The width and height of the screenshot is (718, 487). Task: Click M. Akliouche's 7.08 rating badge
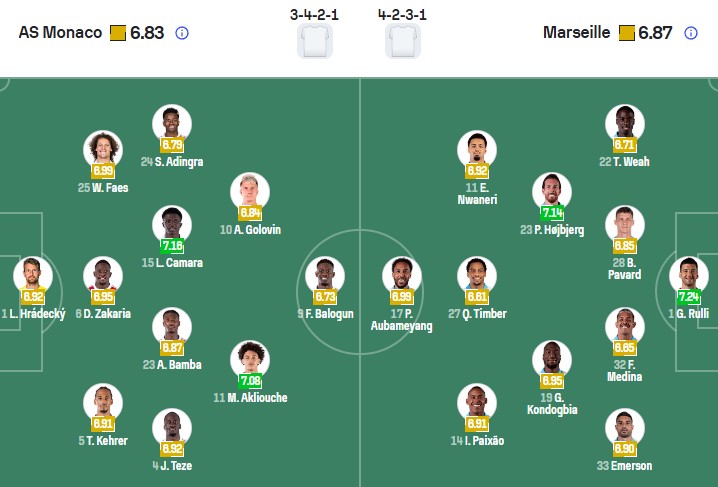pyautogui.click(x=250, y=380)
